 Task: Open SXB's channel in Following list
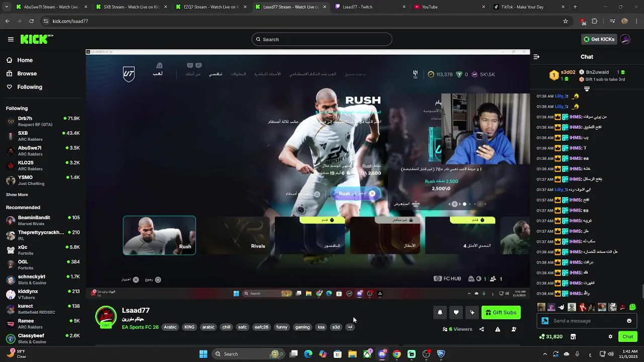43,136
